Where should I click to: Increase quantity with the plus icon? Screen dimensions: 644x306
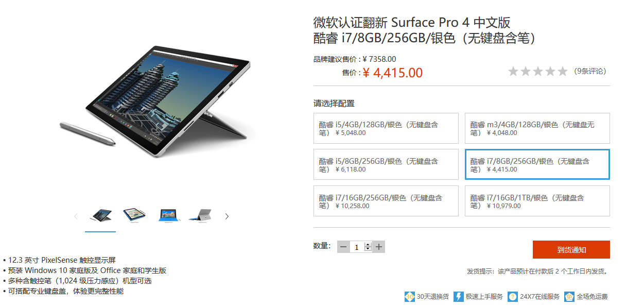coord(379,247)
